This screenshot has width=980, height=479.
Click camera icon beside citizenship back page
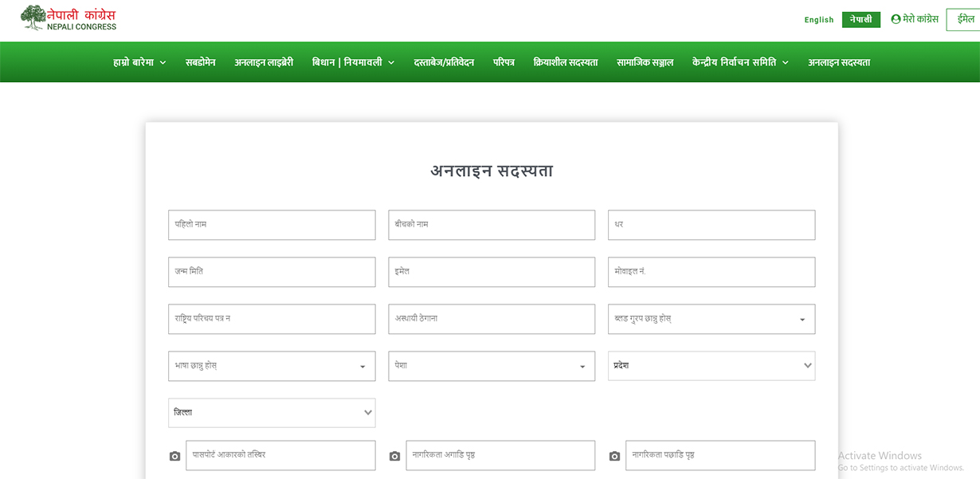click(x=614, y=456)
